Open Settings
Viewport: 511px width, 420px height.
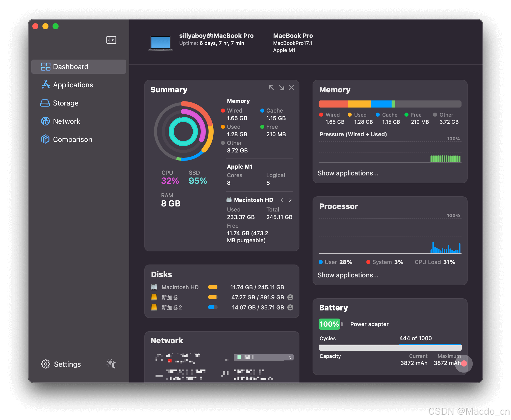(61, 364)
